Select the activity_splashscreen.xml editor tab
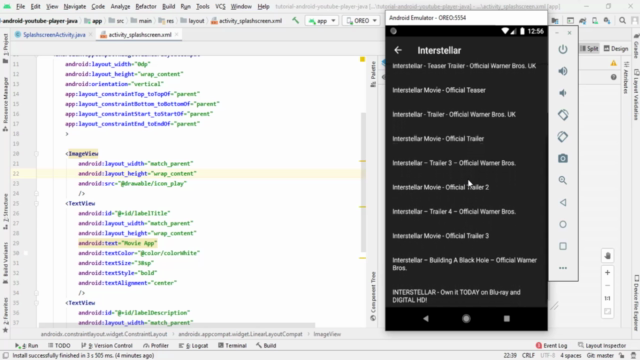This screenshot has height=360, width=640. click(x=140, y=35)
